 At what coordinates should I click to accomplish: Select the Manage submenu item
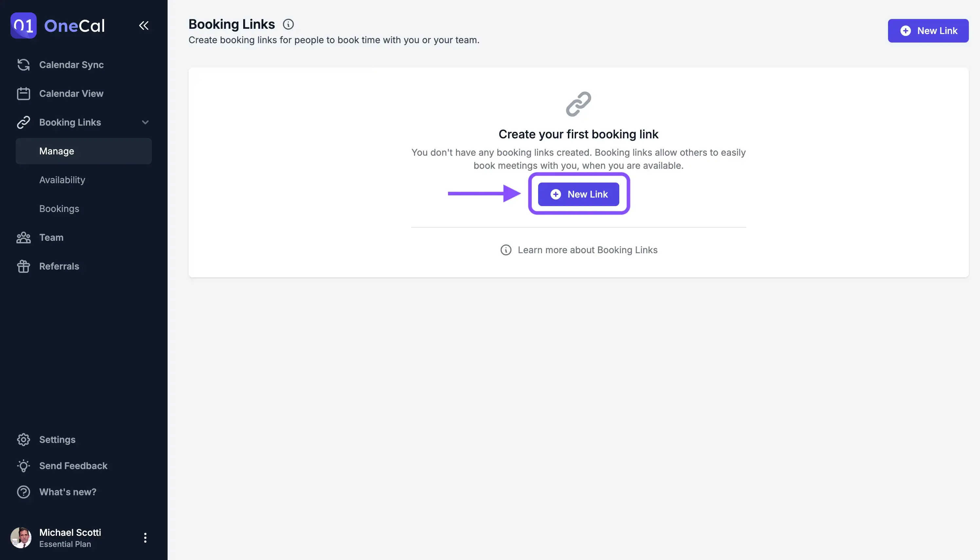tap(57, 151)
